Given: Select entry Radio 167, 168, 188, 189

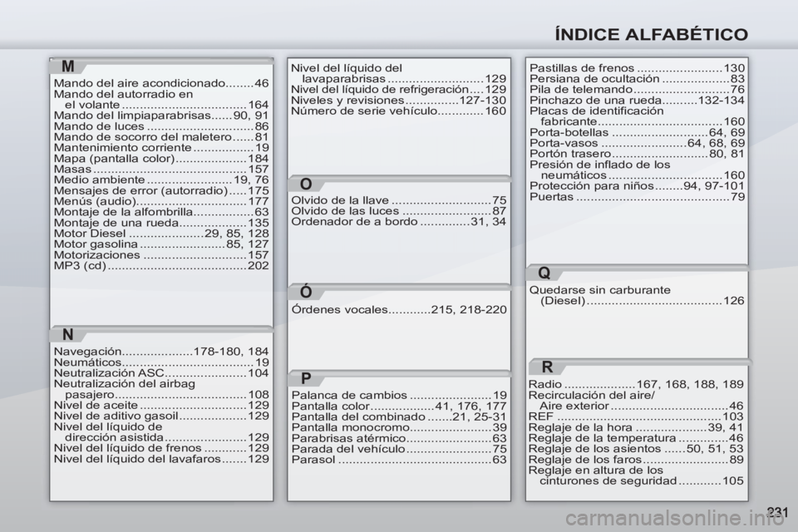Looking at the screenshot, I should pyautogui.click(x=636, y=384).
